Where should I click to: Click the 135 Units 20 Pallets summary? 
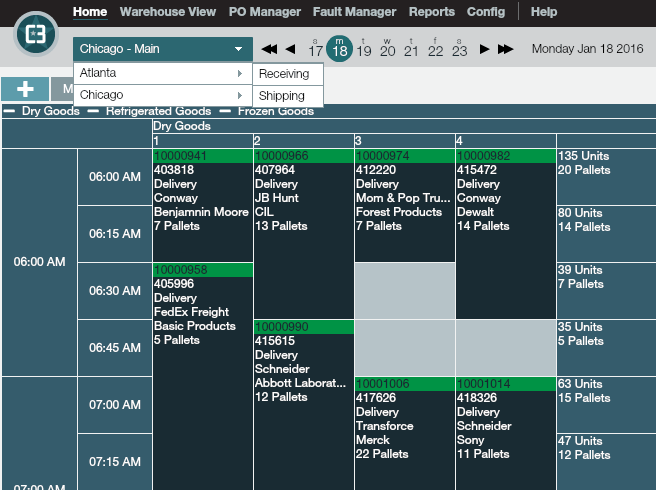pyautogui.click(x=606, y=177)
